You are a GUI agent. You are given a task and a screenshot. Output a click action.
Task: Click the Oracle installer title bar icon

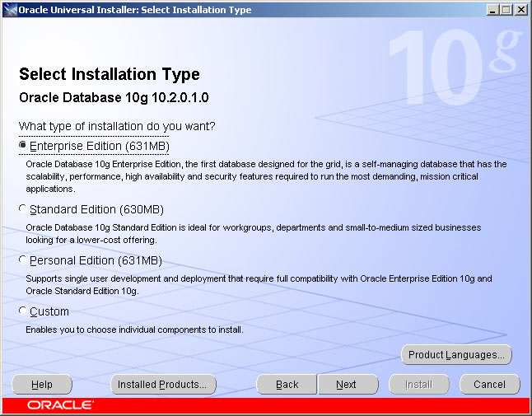10,10
